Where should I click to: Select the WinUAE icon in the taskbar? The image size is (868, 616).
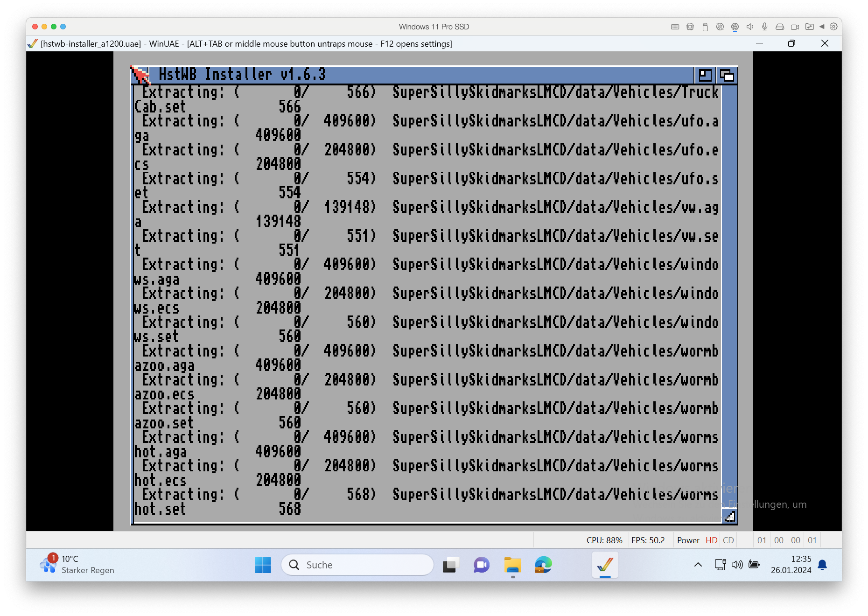(x=605, y=565)
